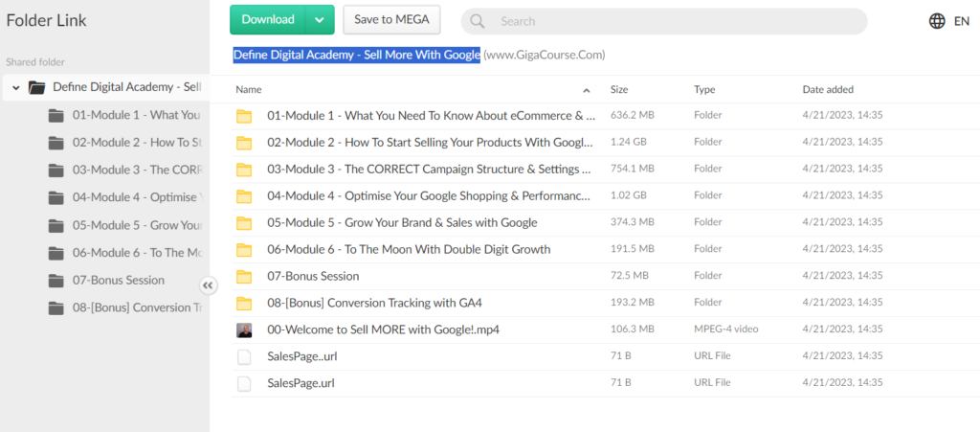Click the file icon for SalesPage.url
Screen dimensions: 980x432
click(244, 384)
